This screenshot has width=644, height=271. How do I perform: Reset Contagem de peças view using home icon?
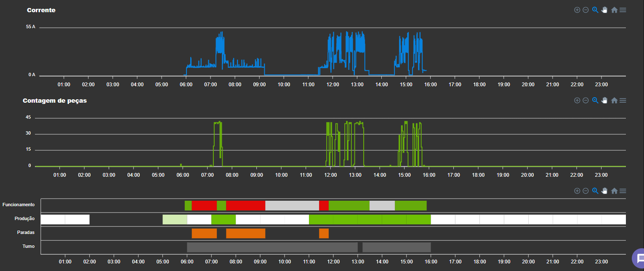(x=614, y=100)
